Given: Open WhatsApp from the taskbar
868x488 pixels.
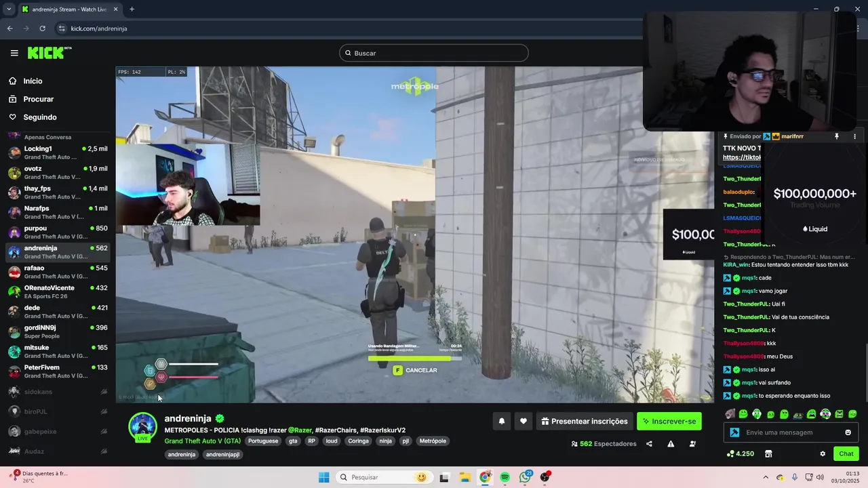Looking at the screenshot, I should coord(526,477).
